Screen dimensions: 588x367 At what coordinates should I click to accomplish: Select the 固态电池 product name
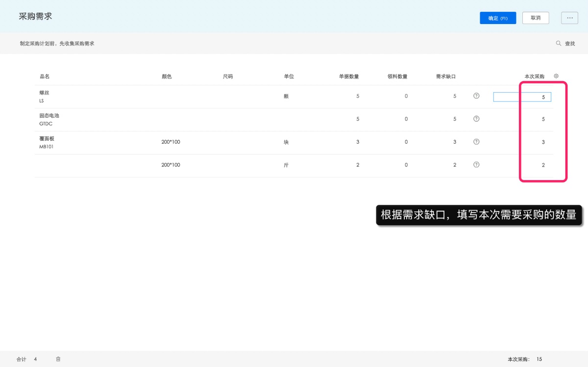[x=49, y=116]
